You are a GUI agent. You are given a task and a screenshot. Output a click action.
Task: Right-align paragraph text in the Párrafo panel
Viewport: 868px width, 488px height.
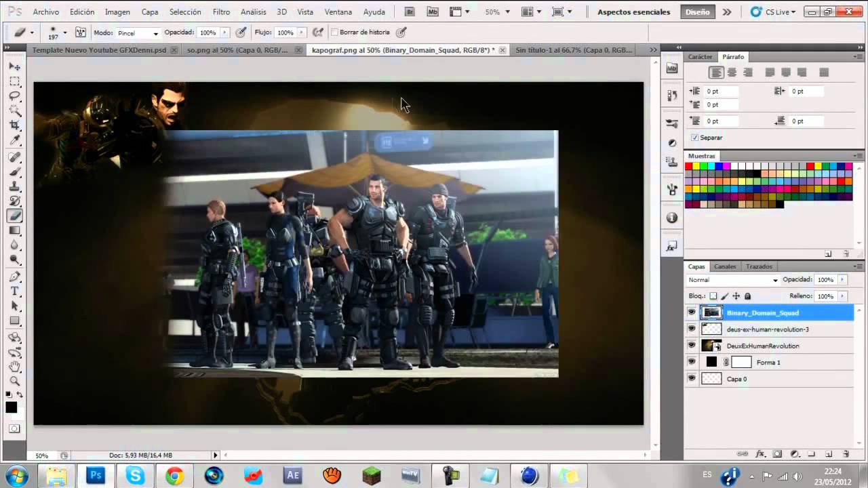point(748,73)
